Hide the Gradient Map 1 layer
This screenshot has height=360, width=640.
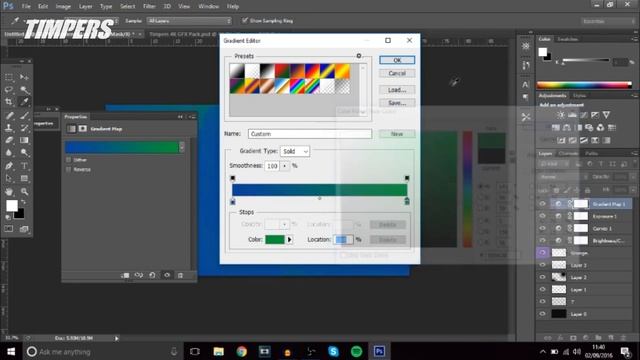tap(542, 204)
